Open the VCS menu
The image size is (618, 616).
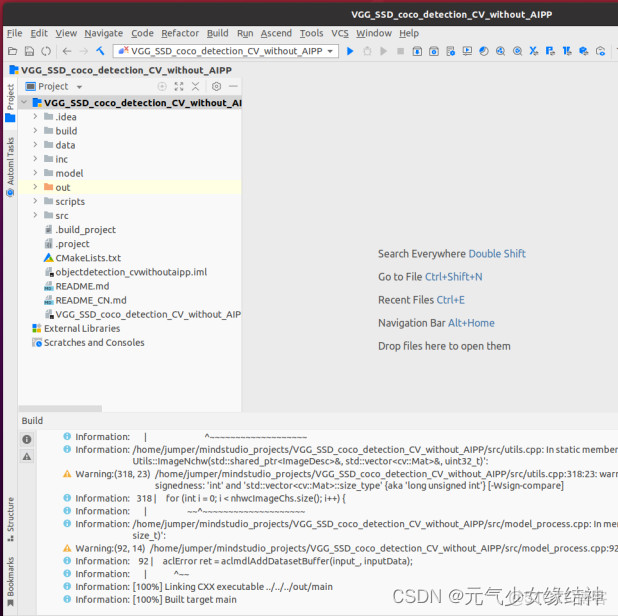click(x=340, y=33)
